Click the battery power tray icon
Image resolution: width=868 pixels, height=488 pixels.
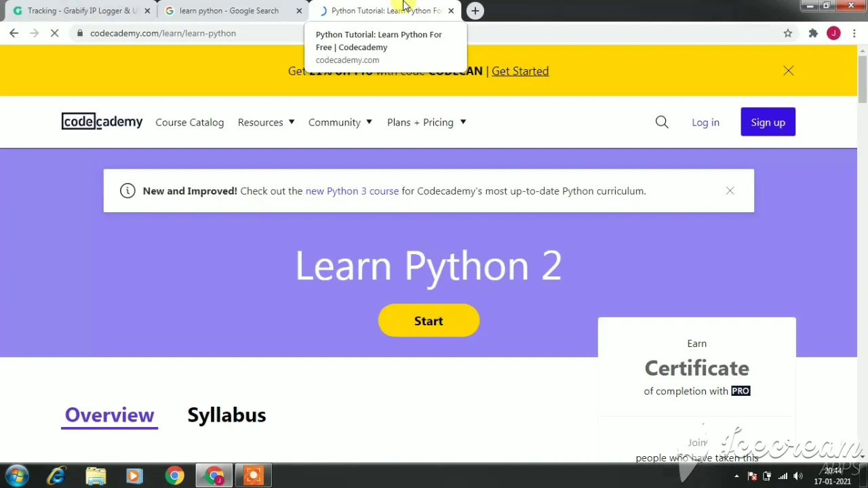tap(767, 476)
